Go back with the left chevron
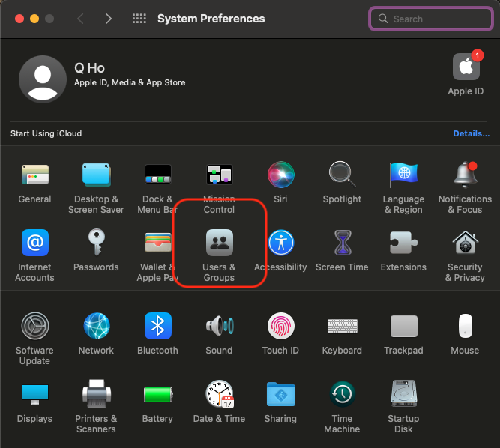 81,19
